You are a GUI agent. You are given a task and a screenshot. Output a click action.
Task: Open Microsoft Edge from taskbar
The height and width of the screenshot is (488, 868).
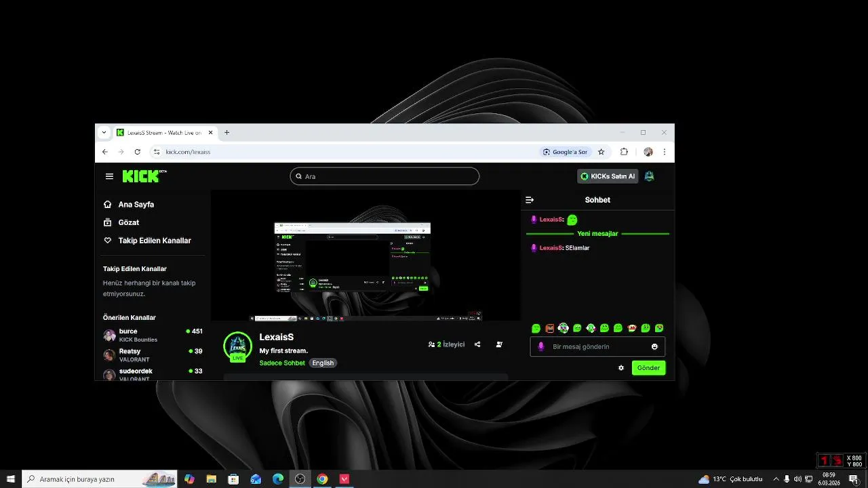pos(278,479)
